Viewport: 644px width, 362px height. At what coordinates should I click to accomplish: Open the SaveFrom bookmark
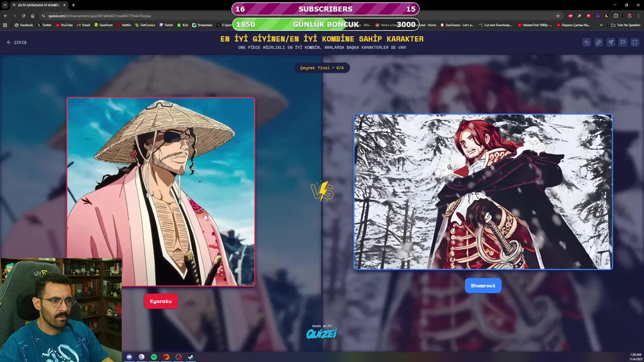[x=103, y=25]
